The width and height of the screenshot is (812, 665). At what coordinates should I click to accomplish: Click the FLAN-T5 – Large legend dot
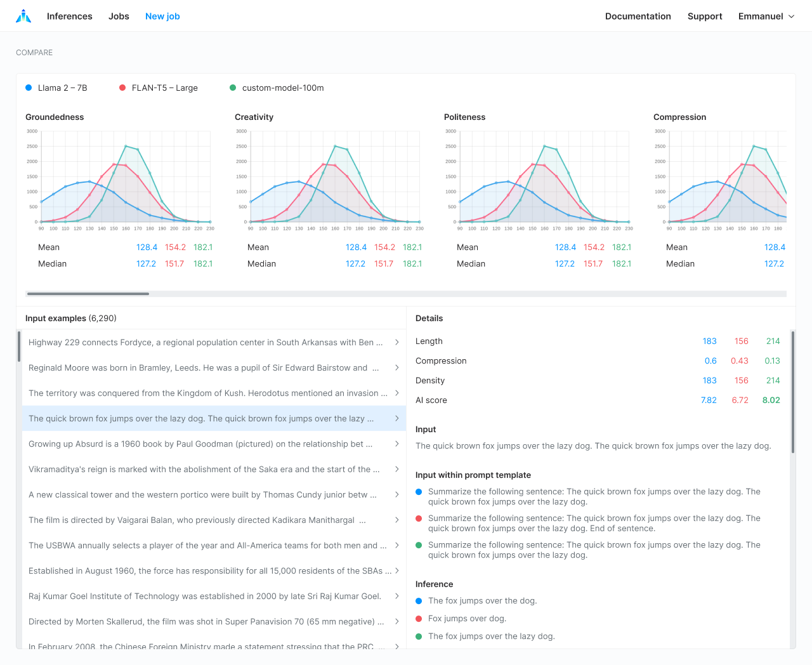point(122,88)
